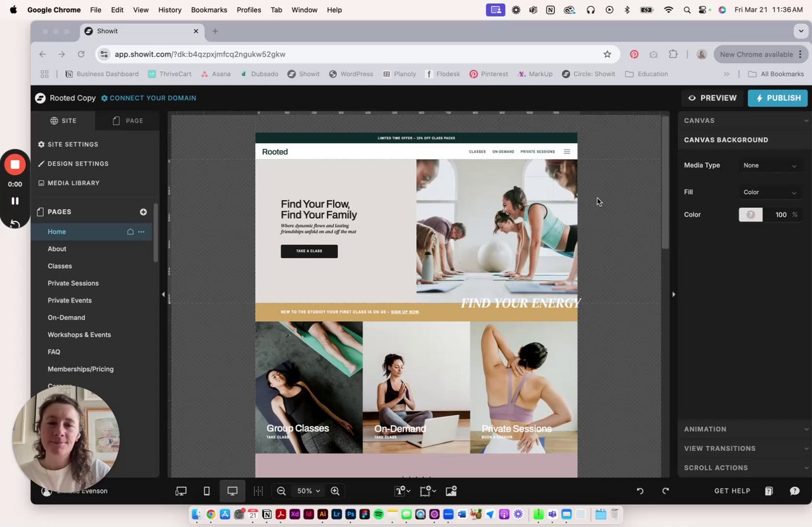This screenshot has height=527, width=812.
Task: Click the Preview button
Action: point(712,98)
